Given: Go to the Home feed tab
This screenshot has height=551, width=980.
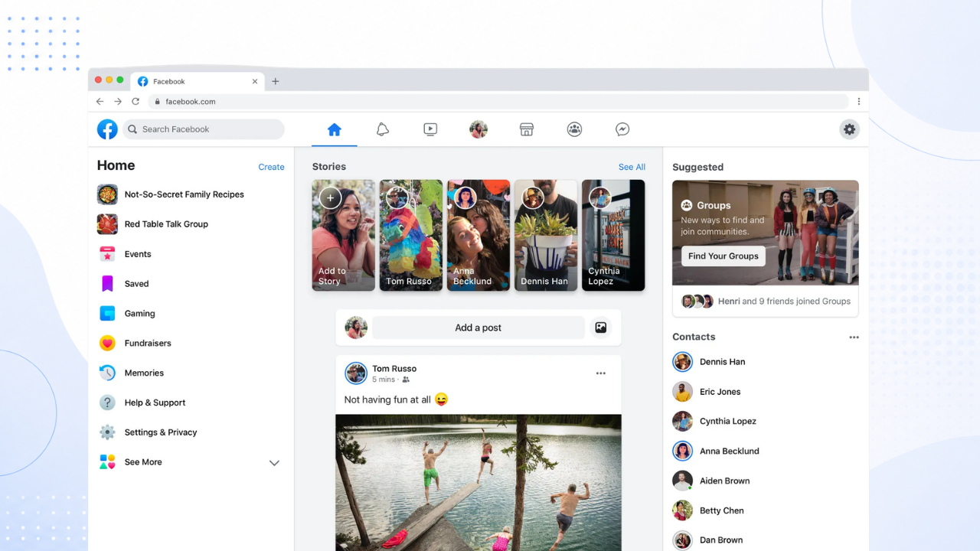Looking at the screenshot, I should coord(335,130).
